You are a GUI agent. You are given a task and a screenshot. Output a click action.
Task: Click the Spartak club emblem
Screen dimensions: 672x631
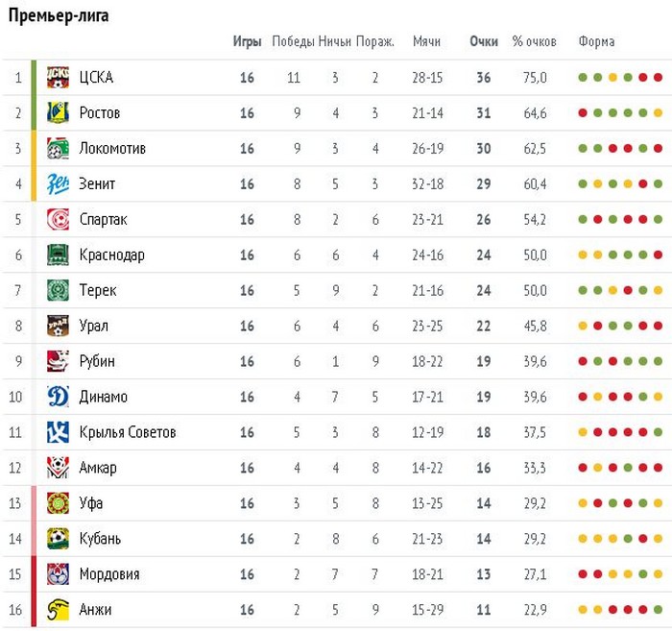click(59, 220)
